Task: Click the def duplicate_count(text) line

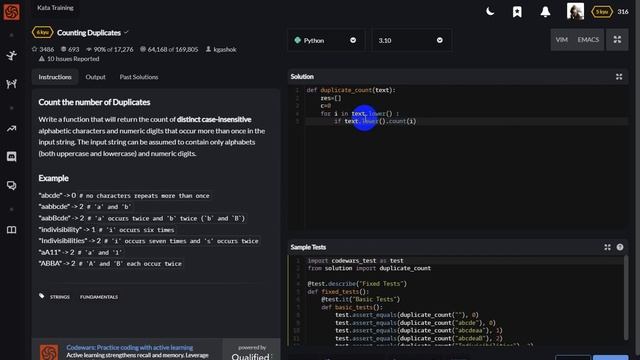Action: click(x=351, y=90)
